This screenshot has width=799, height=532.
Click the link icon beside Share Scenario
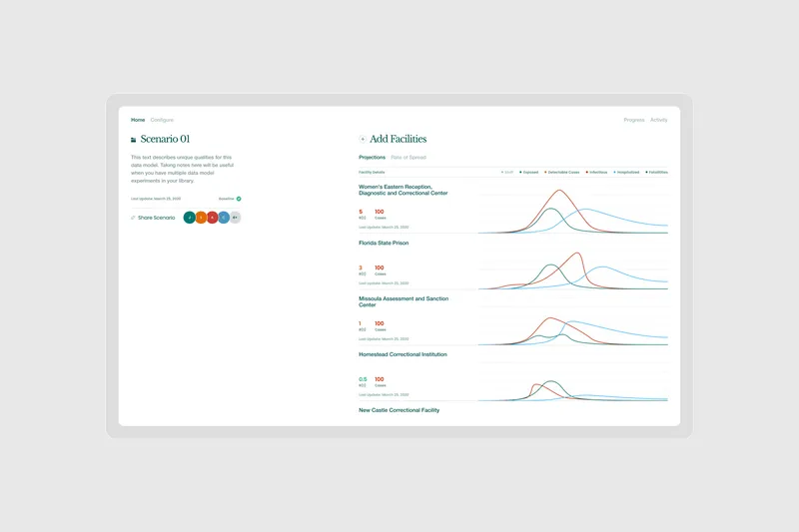pyautogui.click(x=133, y=218)
